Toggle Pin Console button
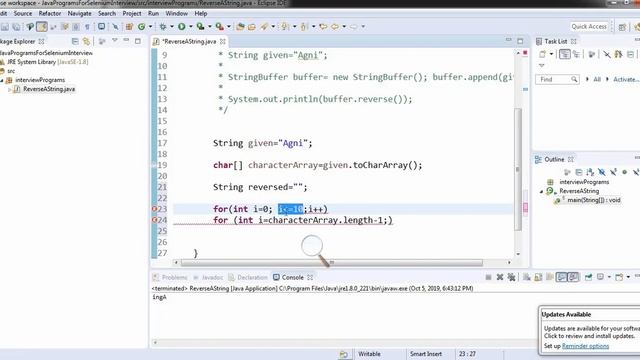 pos(588,277)
